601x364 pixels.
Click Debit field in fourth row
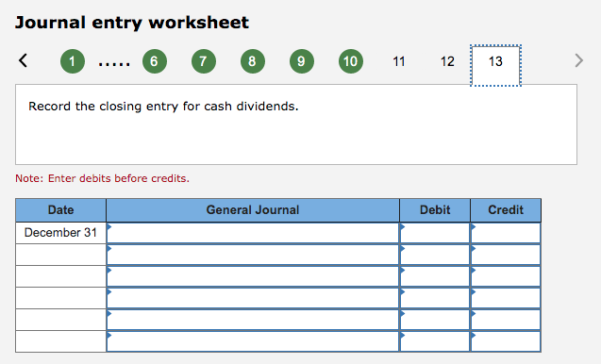(435, 298)
